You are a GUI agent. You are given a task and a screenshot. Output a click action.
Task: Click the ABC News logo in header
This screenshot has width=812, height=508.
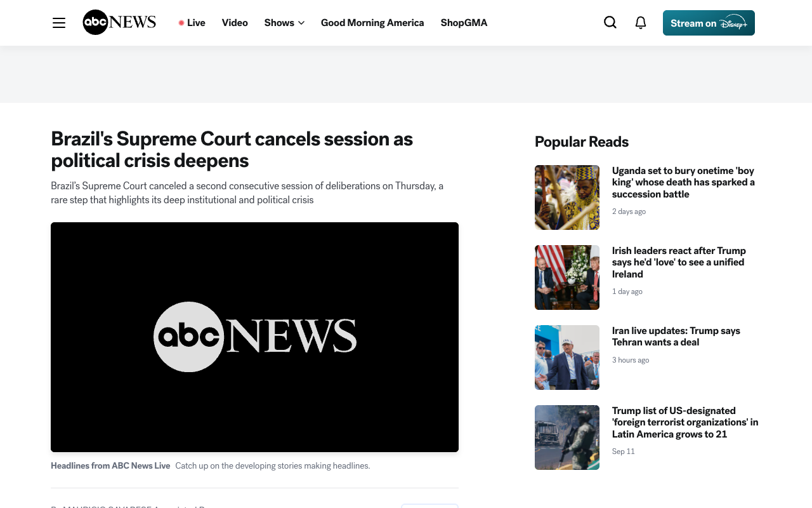tap(119, 22)
